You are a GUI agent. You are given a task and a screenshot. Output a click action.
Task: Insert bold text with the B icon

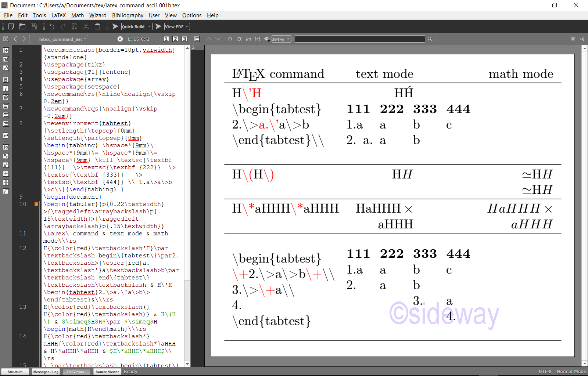pyautogui.click(x=6, y=79)
